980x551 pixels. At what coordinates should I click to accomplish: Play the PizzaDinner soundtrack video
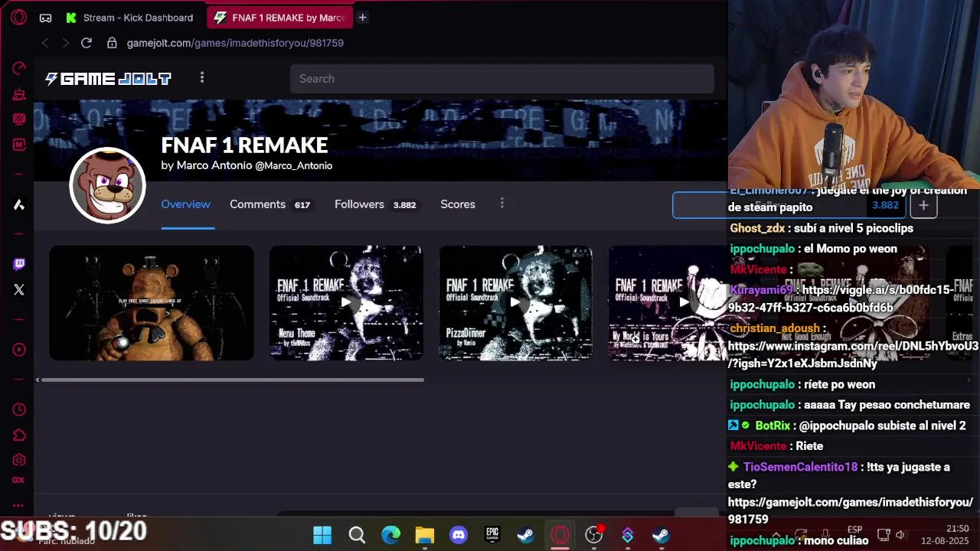pyautogui.click(x=515, y=303)
